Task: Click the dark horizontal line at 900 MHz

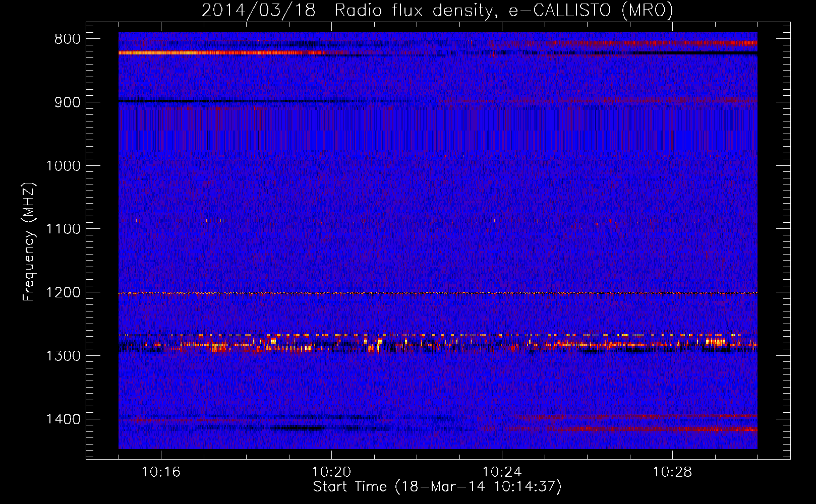Action: coord(227,101)
